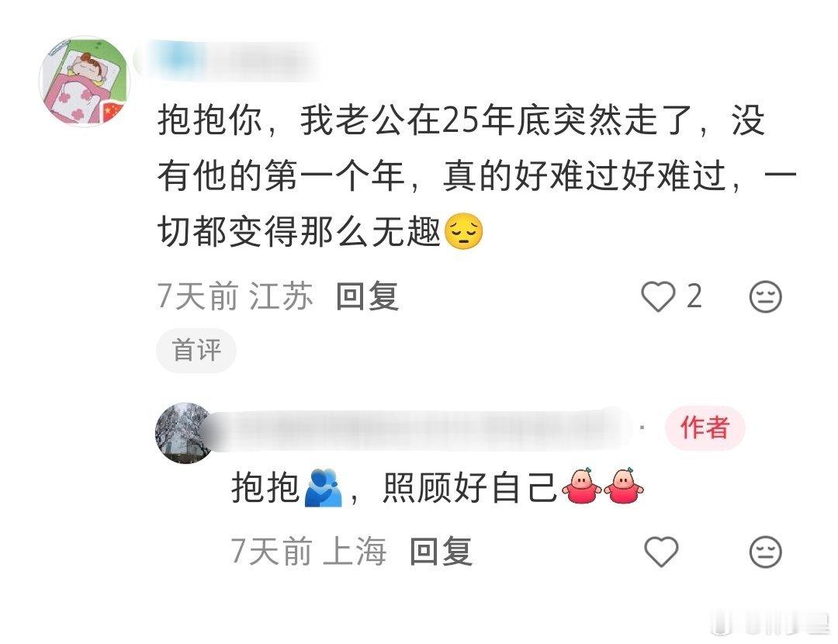Select the comment text starting with 抱抱你
Image resolution: width=838 pixels, height=644 pixels.
476,176
